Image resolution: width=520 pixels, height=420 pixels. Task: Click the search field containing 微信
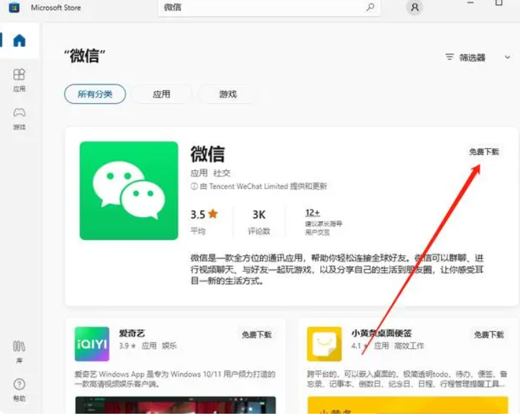(x=263, y=8)
